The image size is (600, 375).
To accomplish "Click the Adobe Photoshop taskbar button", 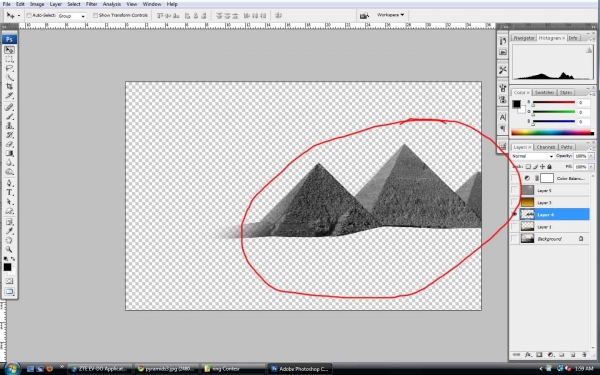I will point(300,369).
